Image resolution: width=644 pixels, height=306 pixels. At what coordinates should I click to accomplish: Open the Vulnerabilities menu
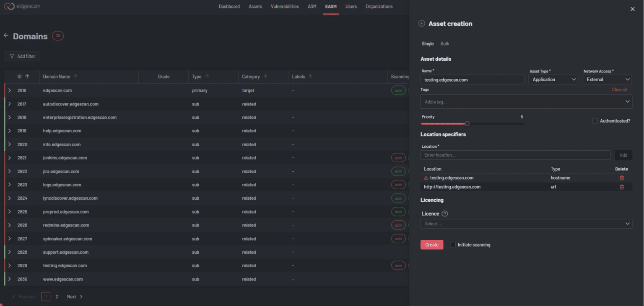click(x=285, y=7)
